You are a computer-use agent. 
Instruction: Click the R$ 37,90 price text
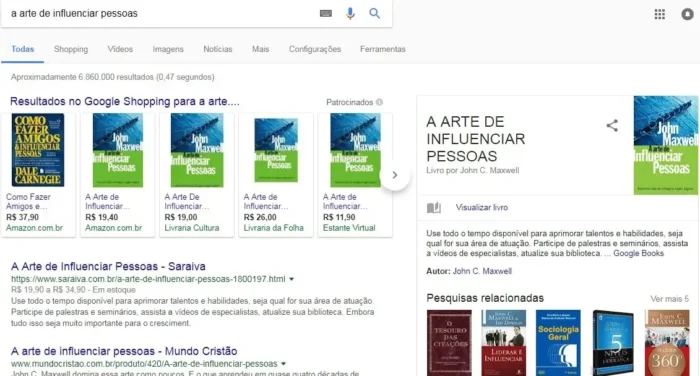point(22,217)
